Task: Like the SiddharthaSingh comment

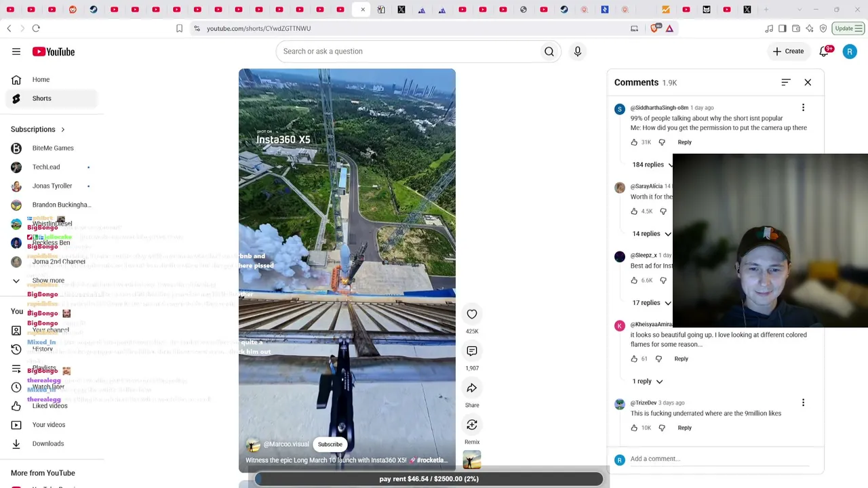Action: click(634, 142)
